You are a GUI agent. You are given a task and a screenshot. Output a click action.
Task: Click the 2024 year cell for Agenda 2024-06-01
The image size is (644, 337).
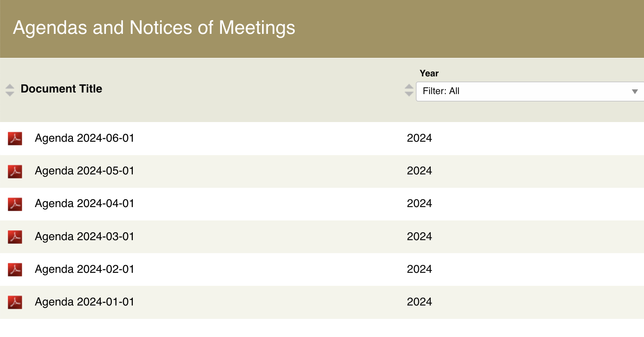pos(419,138)
